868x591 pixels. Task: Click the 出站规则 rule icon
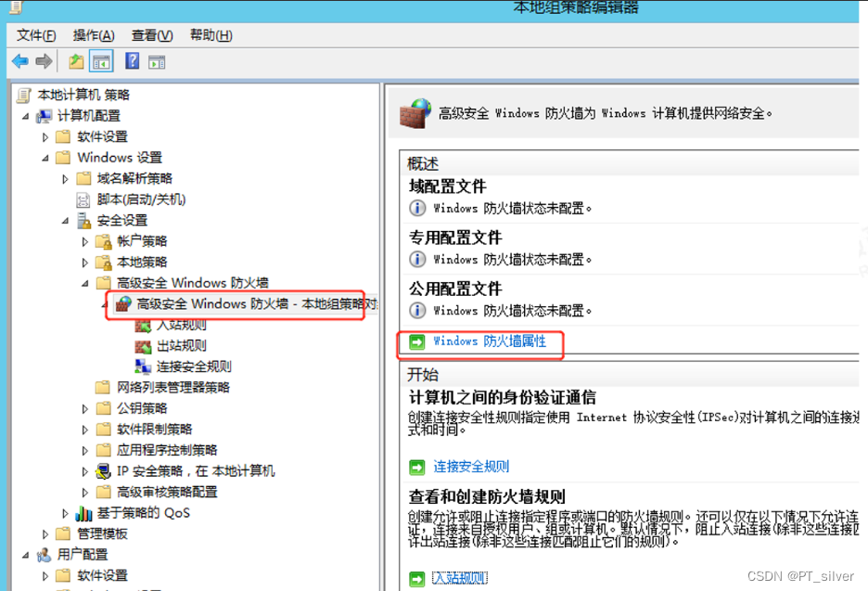click(x=143, y=347)
